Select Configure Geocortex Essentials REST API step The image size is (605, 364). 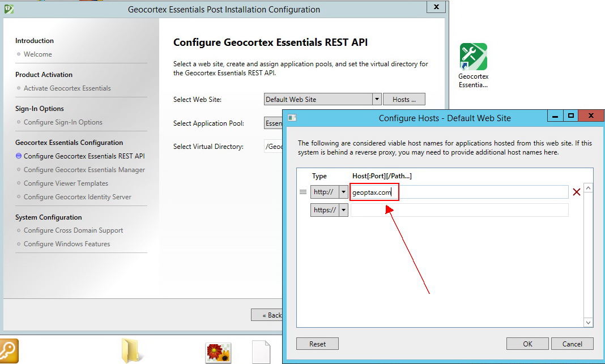84,156
